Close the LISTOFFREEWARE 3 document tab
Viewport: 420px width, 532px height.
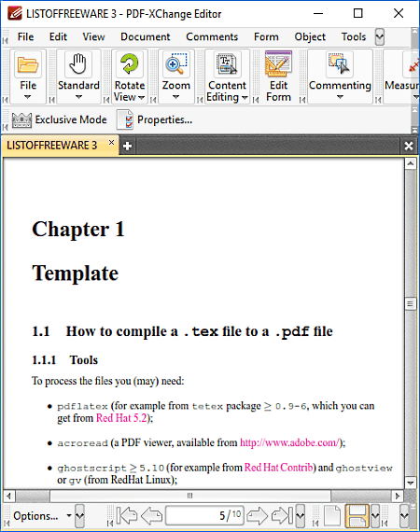111,143
